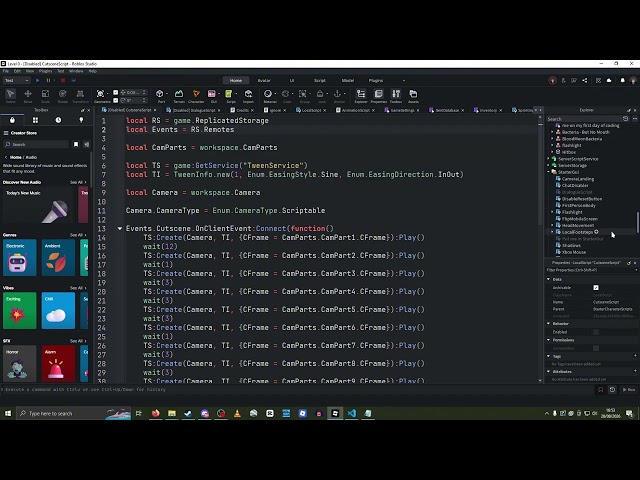Choose the Move tool
640x480 pixels.
28,96
